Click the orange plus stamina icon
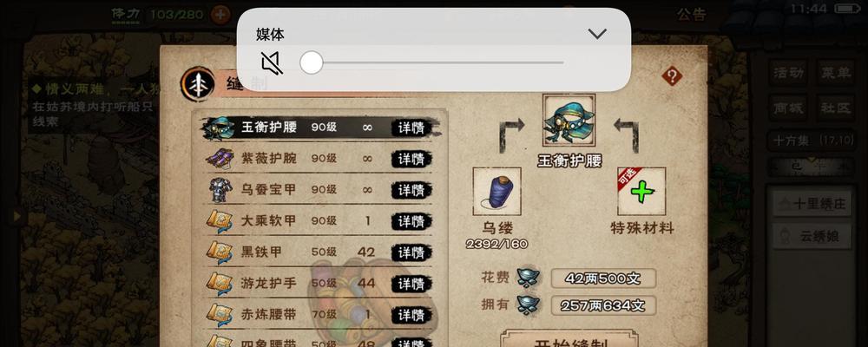 click(220, 15)
